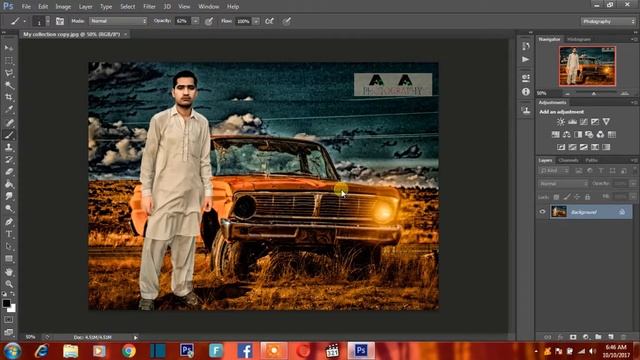The width and height of the screenshot is (640, 360).
Task: Select the Hand tool
Action: tap(9, 271)
